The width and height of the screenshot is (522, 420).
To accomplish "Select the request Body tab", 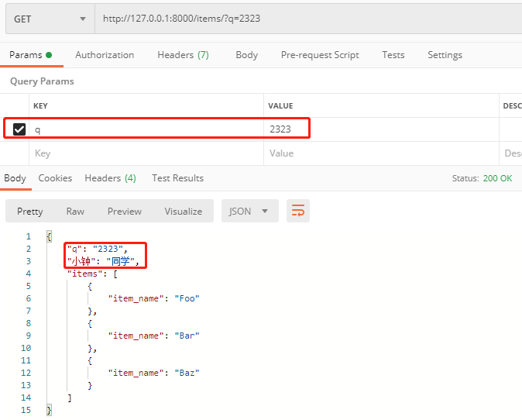I will (246, 55).
